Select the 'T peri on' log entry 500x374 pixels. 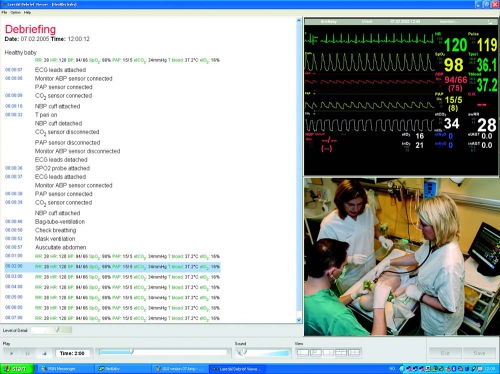[46, 115]
